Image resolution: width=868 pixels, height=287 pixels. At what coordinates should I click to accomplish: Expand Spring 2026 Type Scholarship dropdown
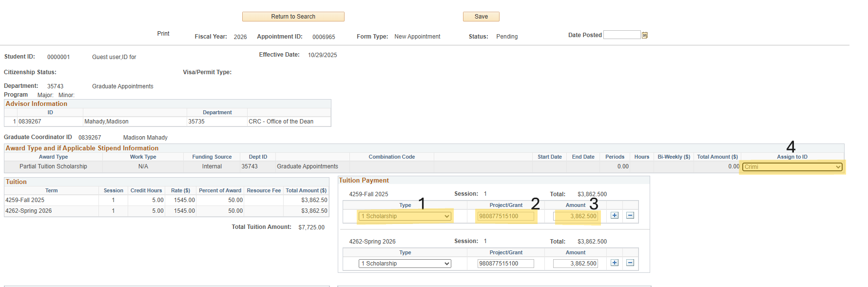click(405, 264)
